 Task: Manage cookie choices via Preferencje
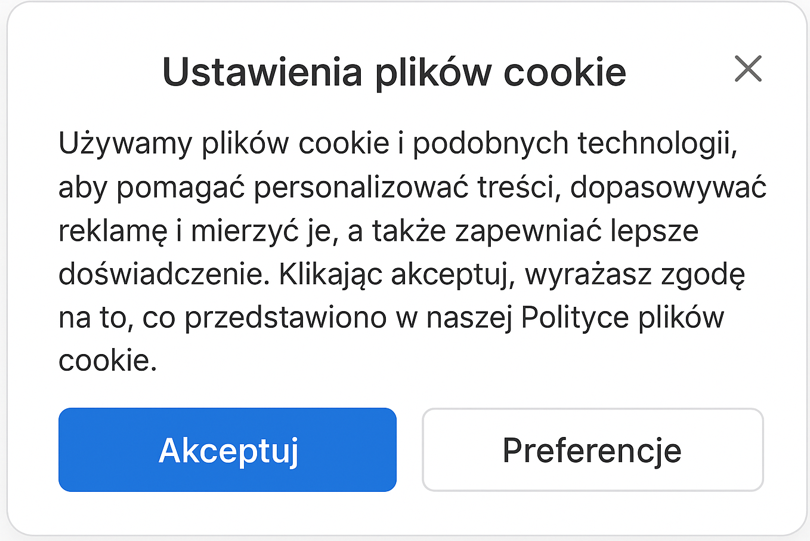click(593, 450)
